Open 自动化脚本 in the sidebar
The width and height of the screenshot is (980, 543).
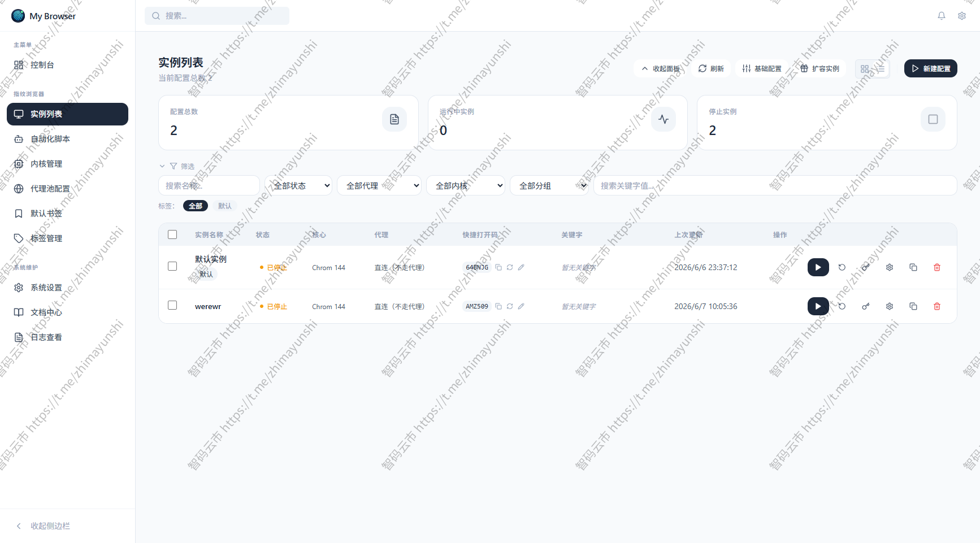pyautogui.click(x=67, y=139)
